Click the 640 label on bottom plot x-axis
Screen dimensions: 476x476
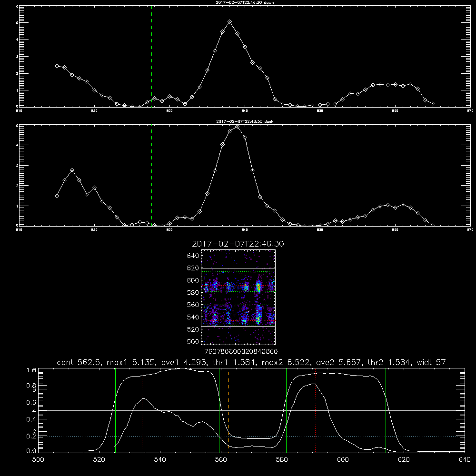465,460
